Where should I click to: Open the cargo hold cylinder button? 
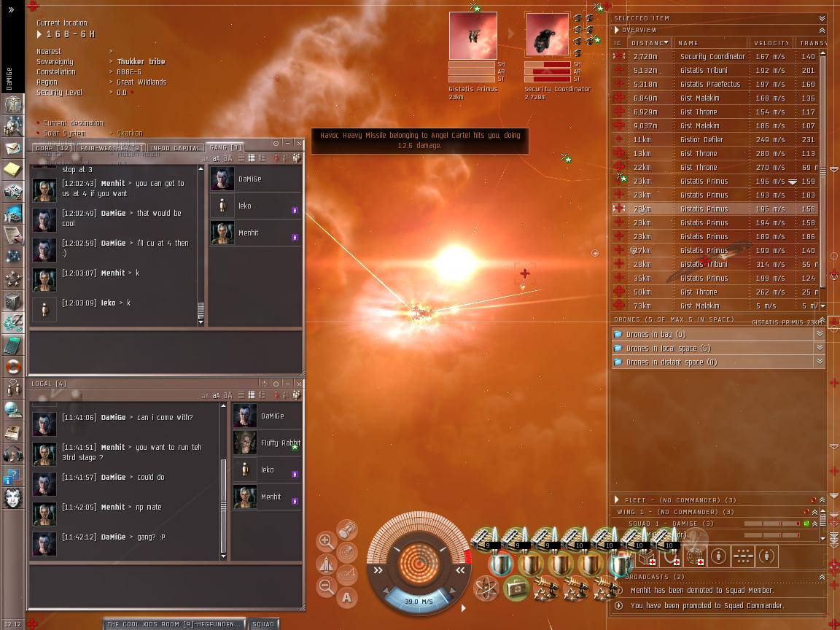[346, 529]
